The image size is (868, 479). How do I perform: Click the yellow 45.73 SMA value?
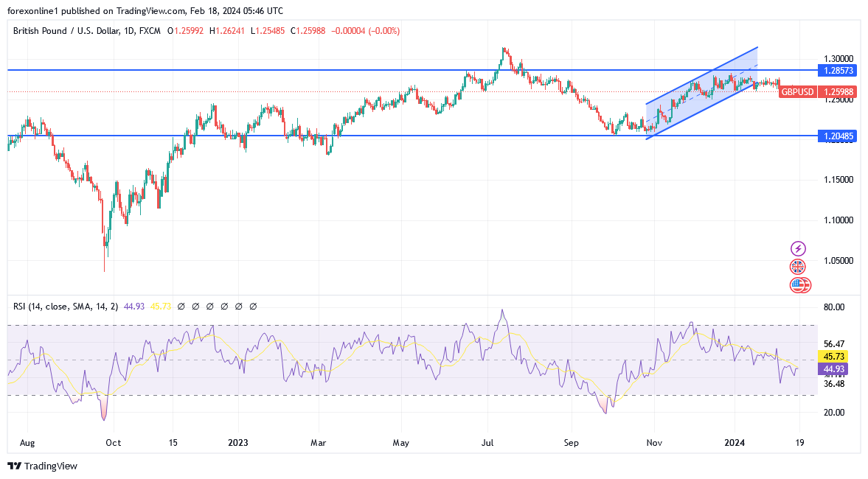(x=161, y=305)
